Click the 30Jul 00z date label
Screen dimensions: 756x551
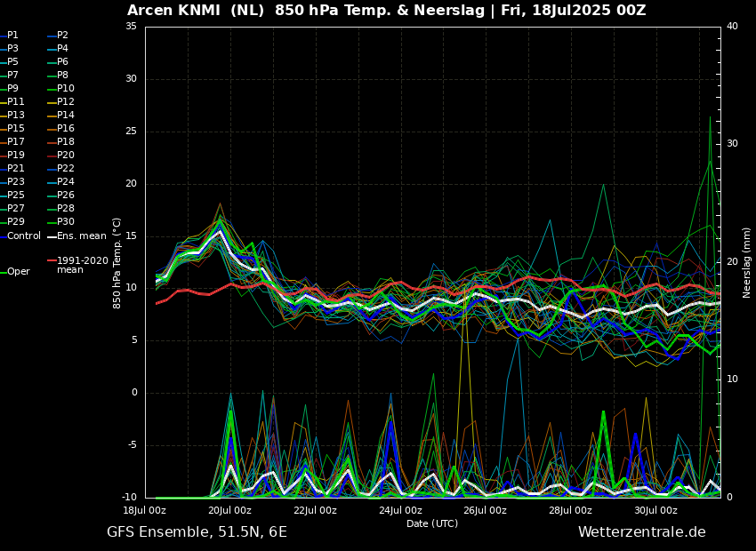point(655,511)
